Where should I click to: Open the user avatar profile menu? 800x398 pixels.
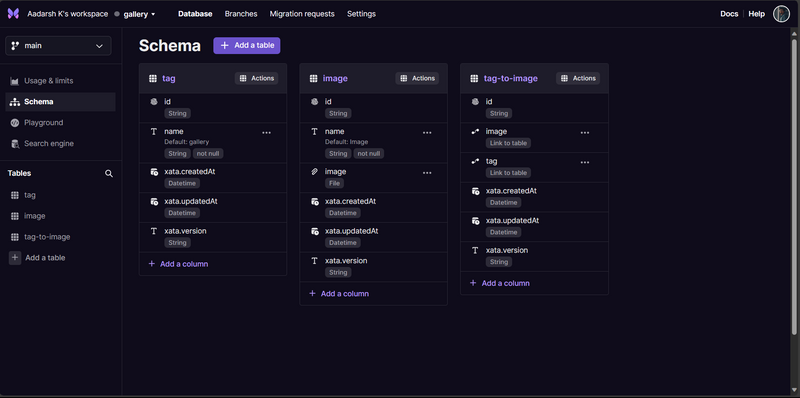781,14
